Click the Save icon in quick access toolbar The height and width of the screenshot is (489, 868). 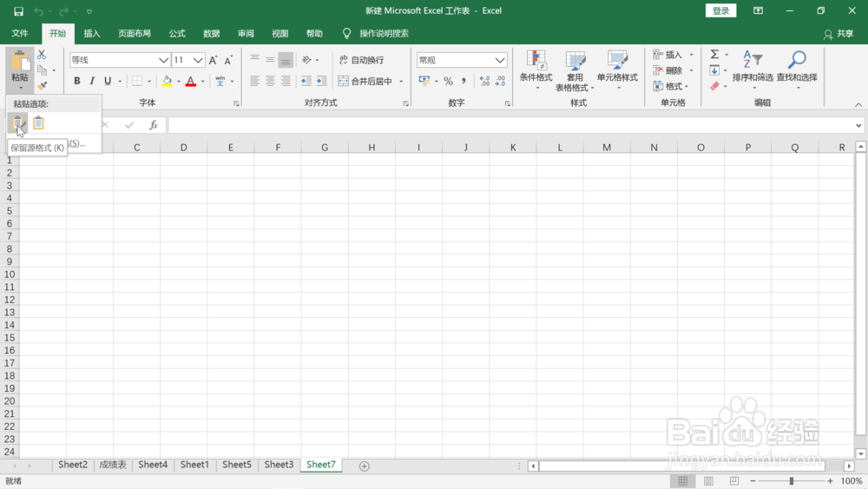(x=18, y=11)
